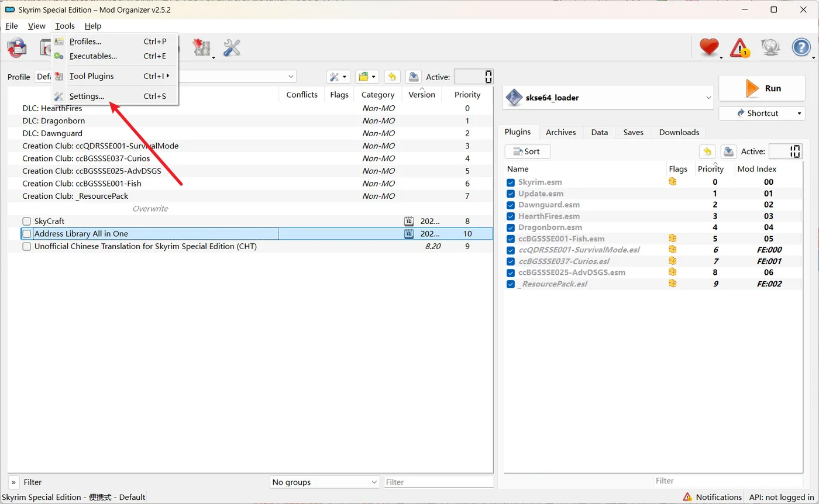Click the globe Update toolbar icon
The height and width of the screenshot is (504, 819).
[770, 48]
